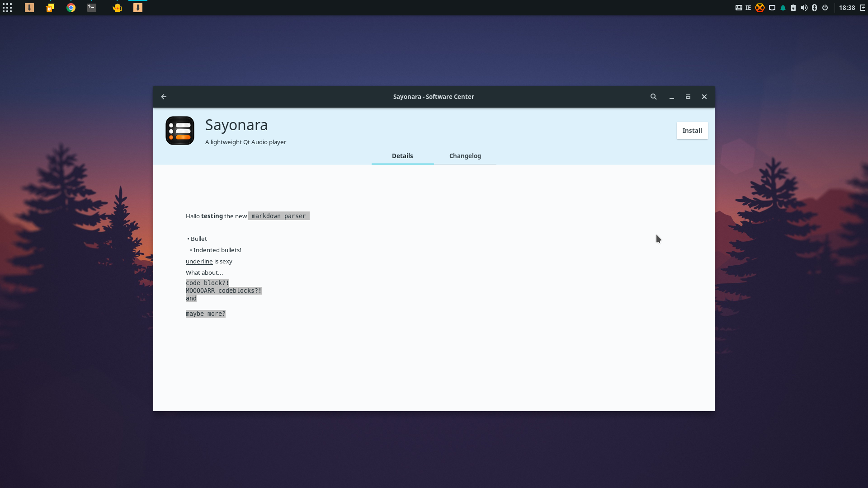Screen dimensions: 868x488
Task: Click the 'code block?!' code line
Action: [208, 283]
